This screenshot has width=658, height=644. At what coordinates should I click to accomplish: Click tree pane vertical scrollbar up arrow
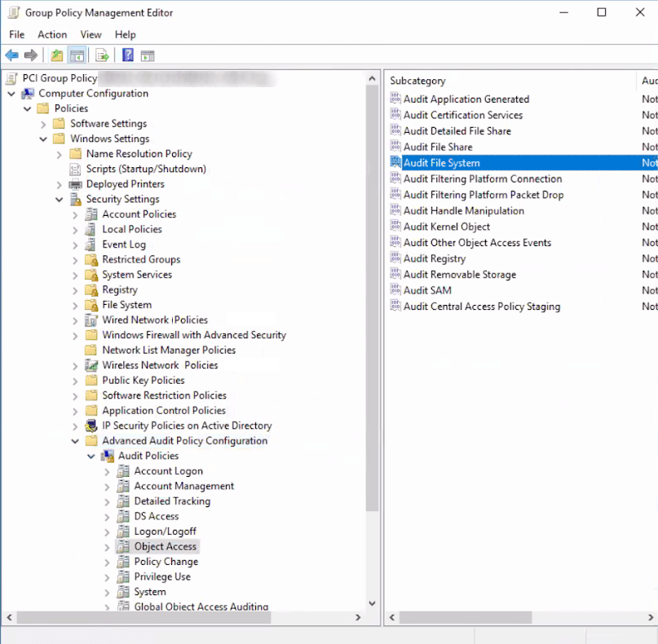click(x=372, y=78)
